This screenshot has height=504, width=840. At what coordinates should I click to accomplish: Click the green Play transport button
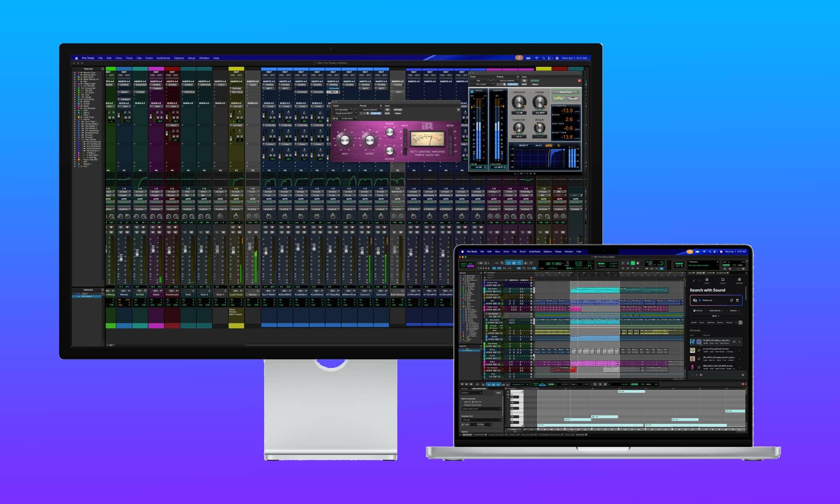[x=633, y=263]
